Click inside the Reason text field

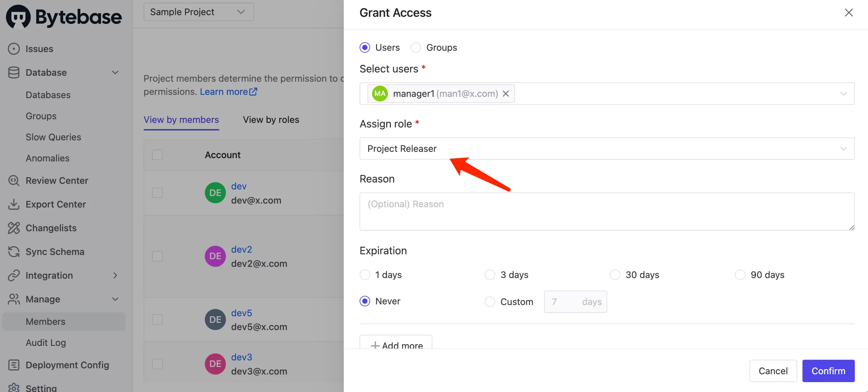[607, 211]
